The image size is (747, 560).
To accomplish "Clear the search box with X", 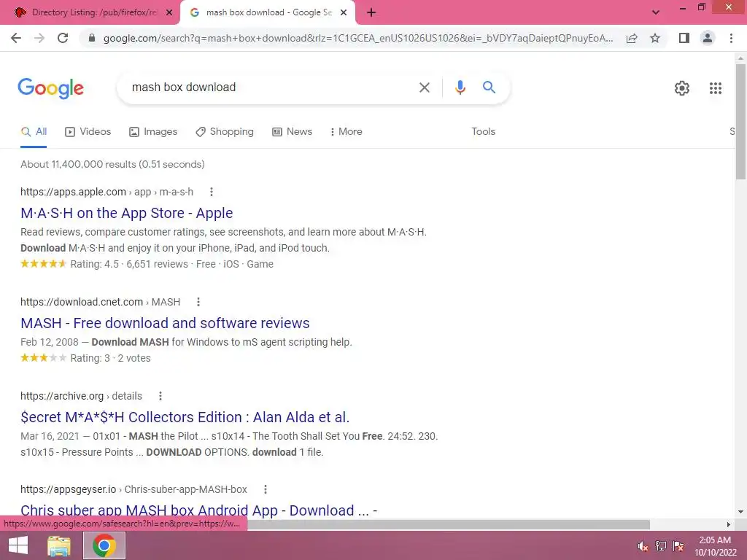I will 425,87.
